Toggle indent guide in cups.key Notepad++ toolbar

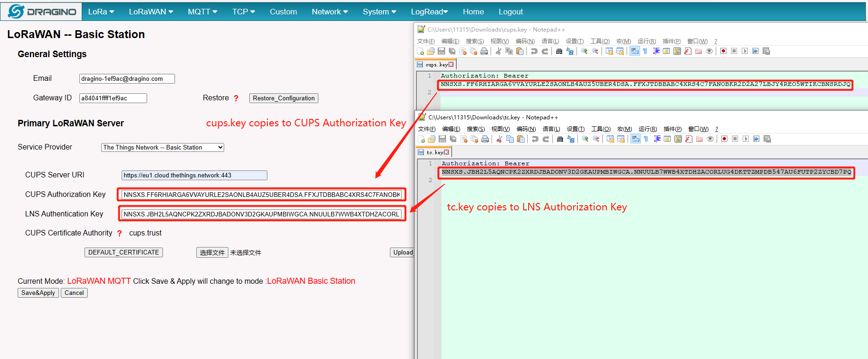pyautogui.click(x=656, y=51)
